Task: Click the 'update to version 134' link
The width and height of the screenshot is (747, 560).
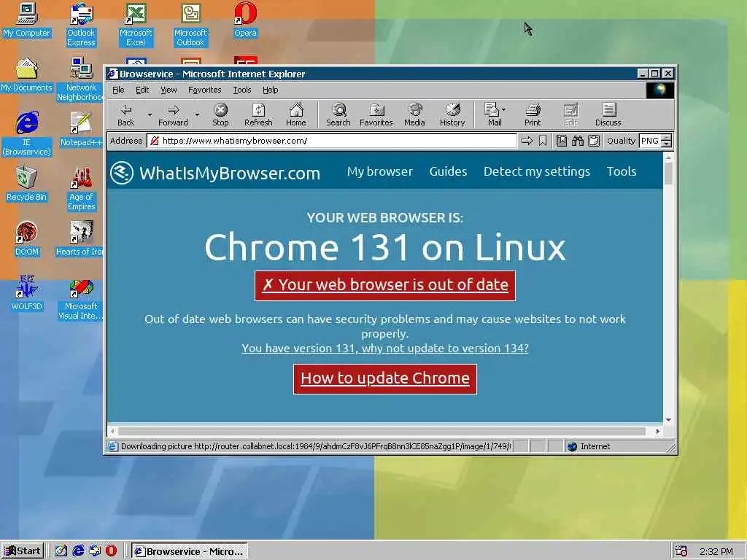Action: (x=385, y=348)
